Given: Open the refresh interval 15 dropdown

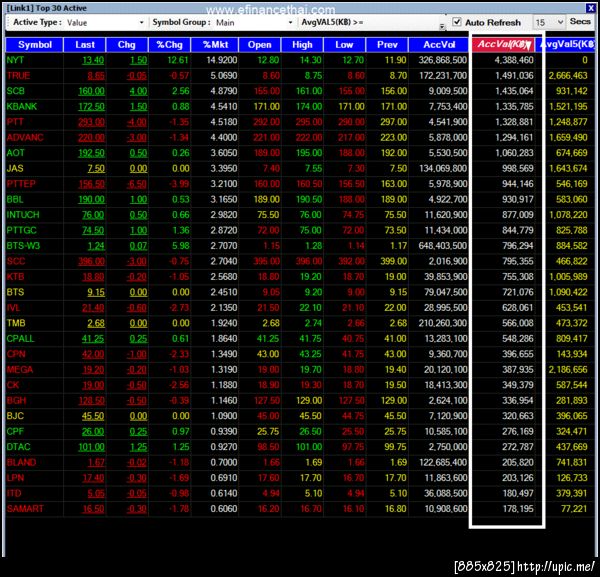Looking at the screenshot, I should pyautogui.click(x=548, y=22).
